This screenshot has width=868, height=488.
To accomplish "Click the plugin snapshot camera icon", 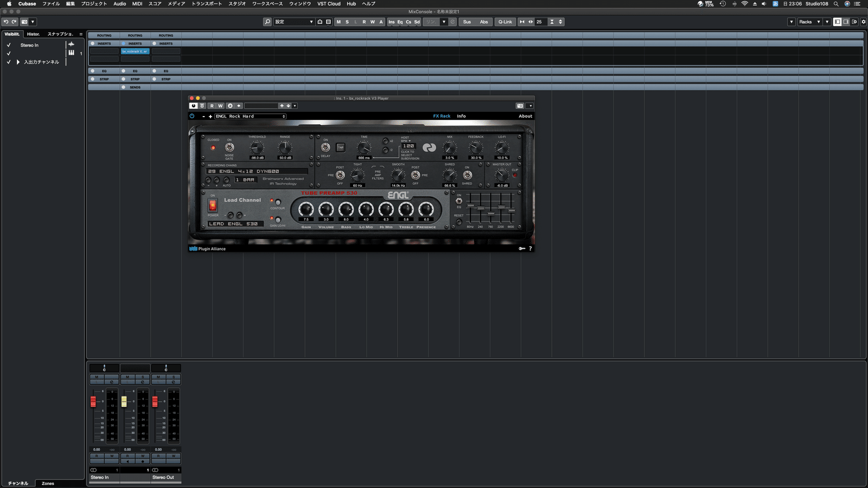I will tap(520, 106).
